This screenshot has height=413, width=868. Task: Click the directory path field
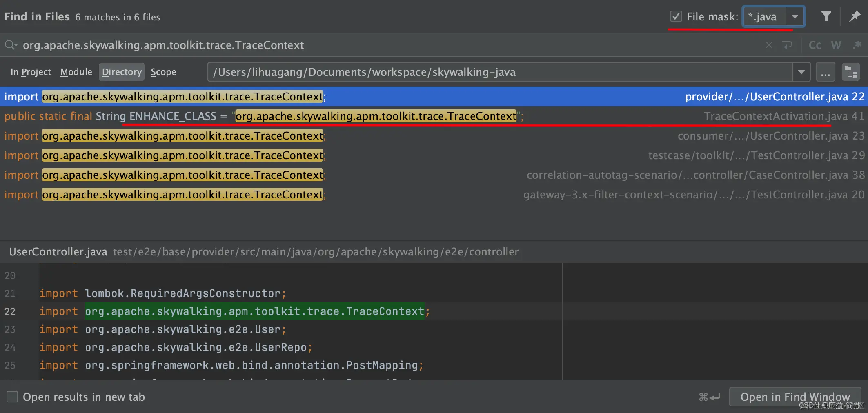click(x=500, y=72)
